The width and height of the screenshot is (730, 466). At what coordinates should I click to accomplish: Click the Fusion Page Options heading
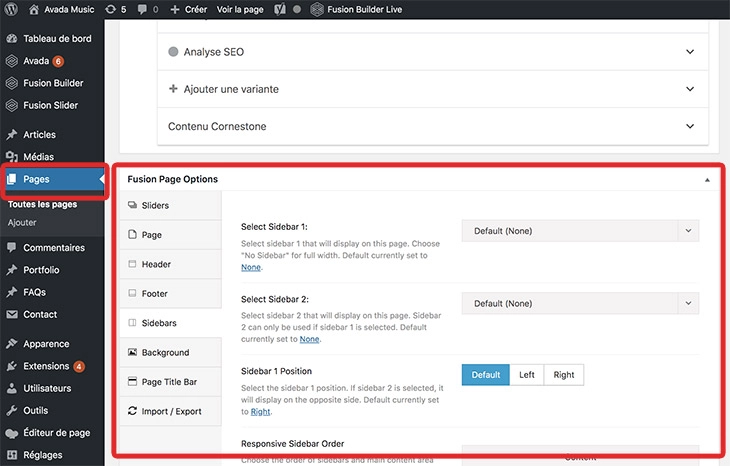[173, 179]
